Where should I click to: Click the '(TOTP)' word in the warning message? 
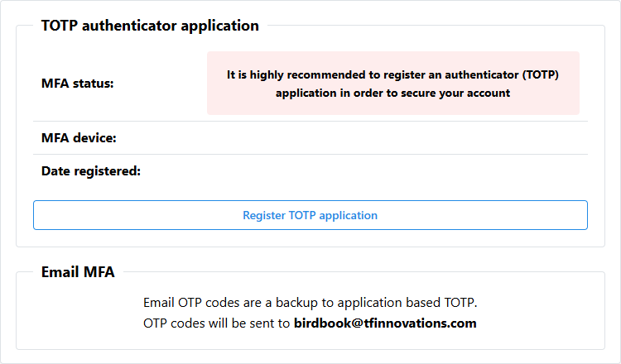click(x=541, y=74)
